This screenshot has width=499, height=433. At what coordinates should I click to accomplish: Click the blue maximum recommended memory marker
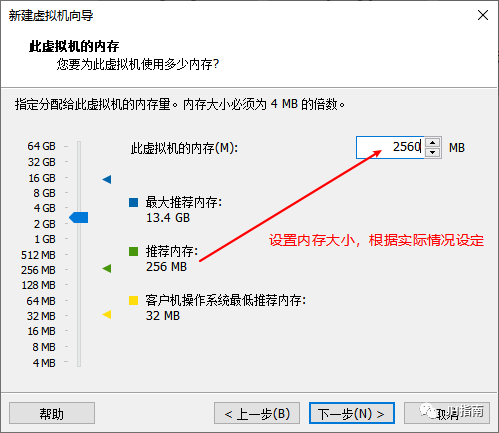click(x=107, y=179)
